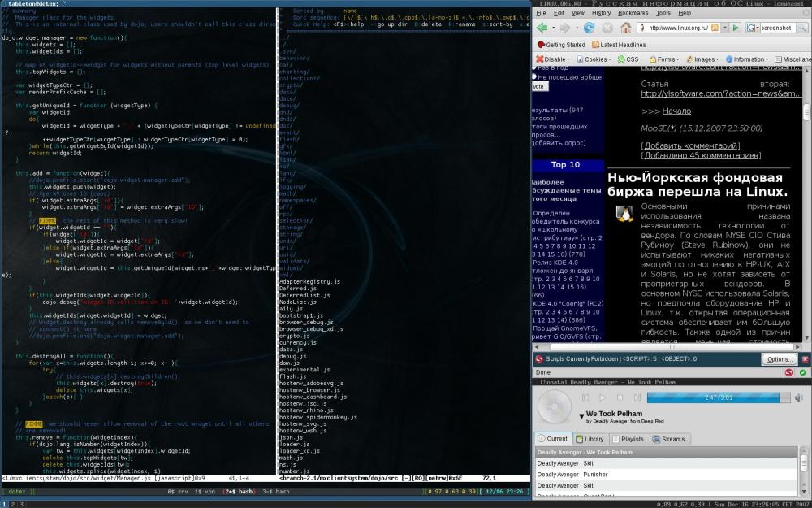Click the CD album art in Sonata

(x=554, y=407)
